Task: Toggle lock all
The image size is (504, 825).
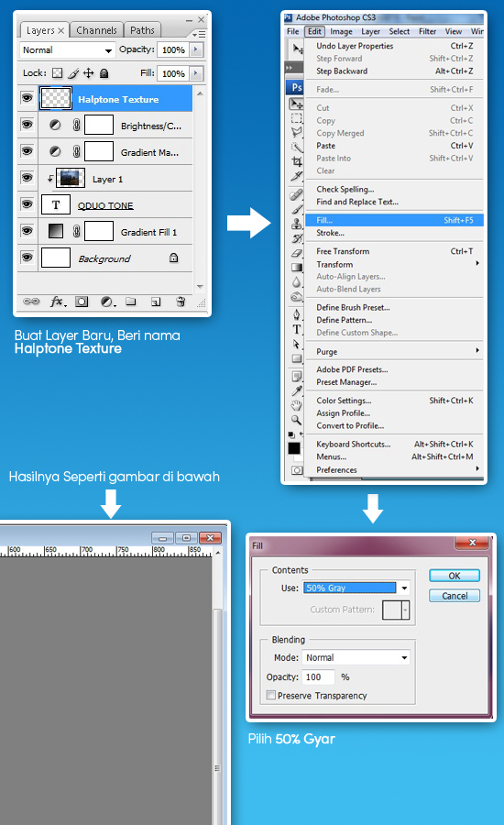Action: pyautogui.click(x=104, y=73)
